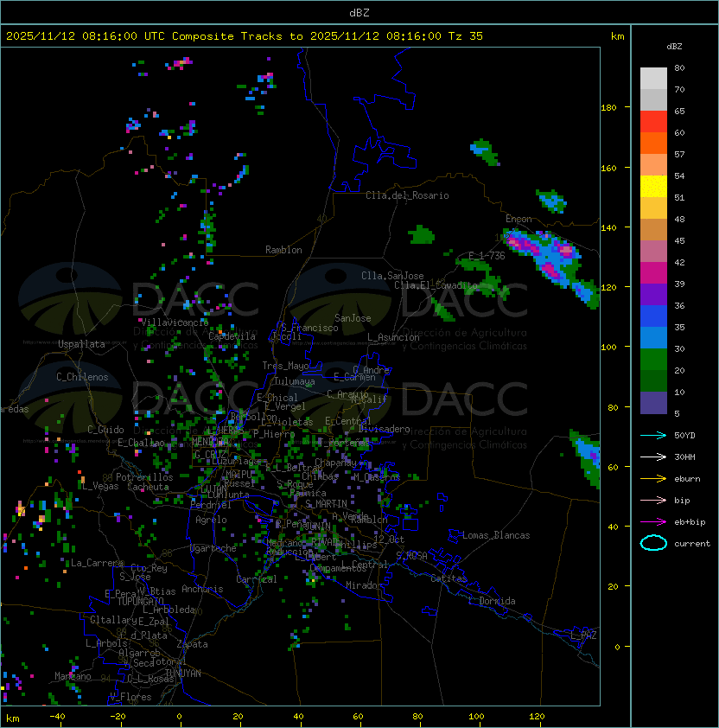719x728 pixels.
Task: Click the 'Clla.SanJose' map label
Action: point(392,276)
